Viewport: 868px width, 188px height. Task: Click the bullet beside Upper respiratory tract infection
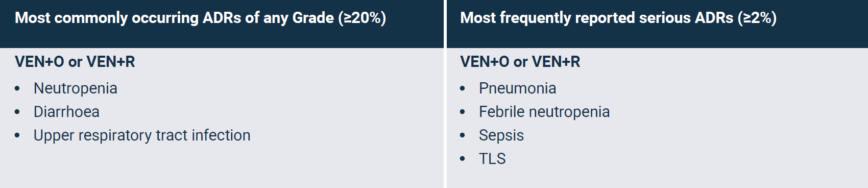17,136
